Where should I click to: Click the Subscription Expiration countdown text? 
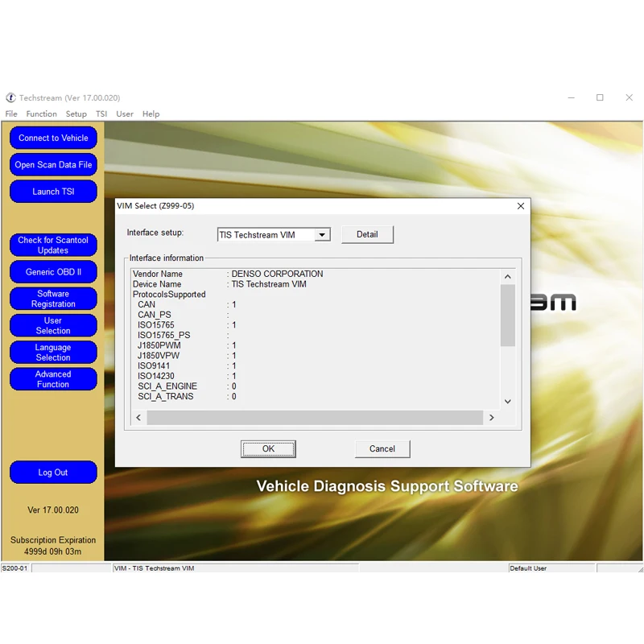(53, 546)
